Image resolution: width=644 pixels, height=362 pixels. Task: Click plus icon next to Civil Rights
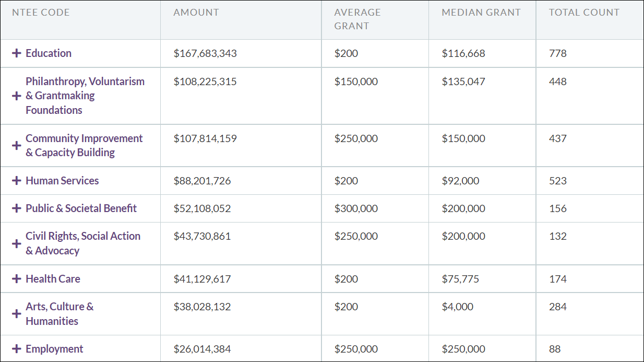(17, 243)
